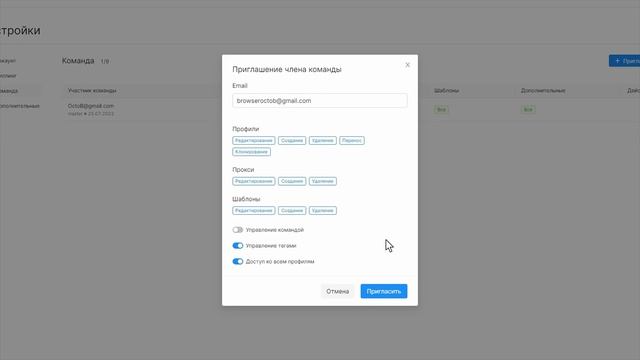Disable the Доступ ко всем профилям switch
Viewport: 640px width, 360px height.
(238, 262)
